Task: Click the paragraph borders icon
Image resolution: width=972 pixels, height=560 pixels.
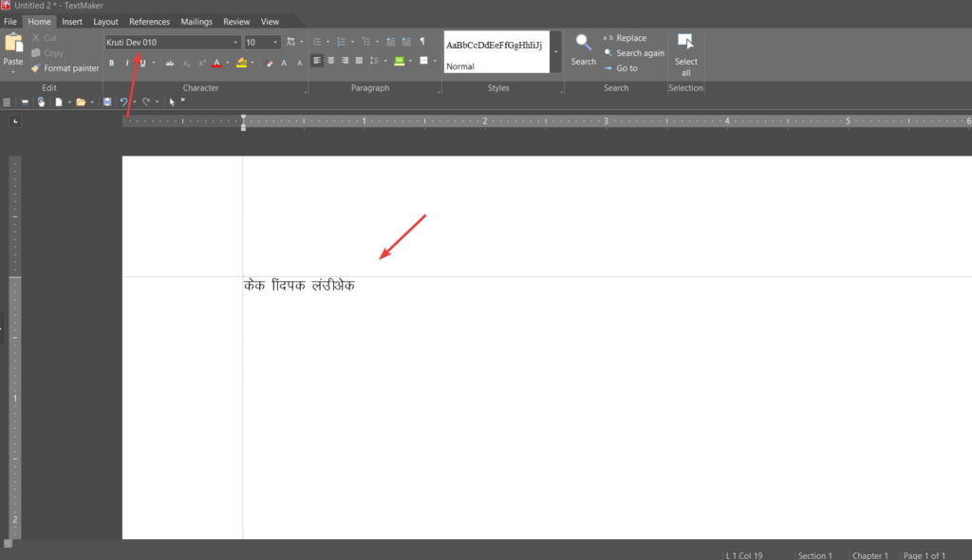Action: [x=424, y=61]
